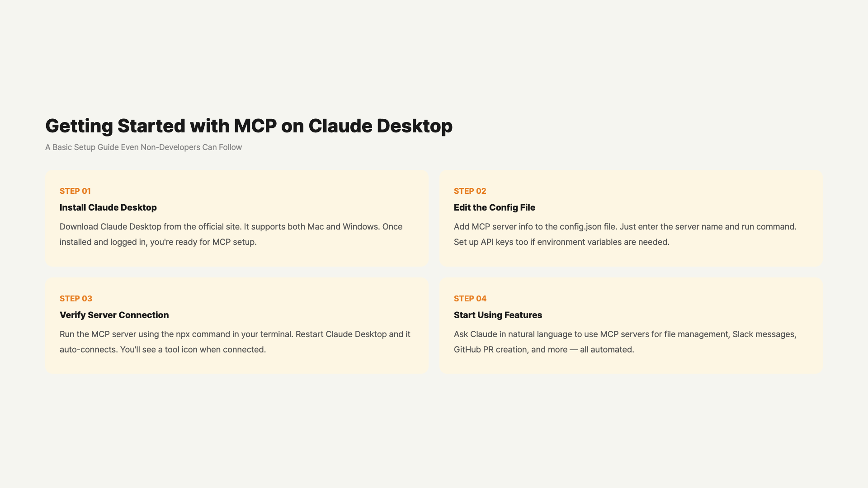
Task: Click the npx command description paragraph
Action: (x=235, y=342)
